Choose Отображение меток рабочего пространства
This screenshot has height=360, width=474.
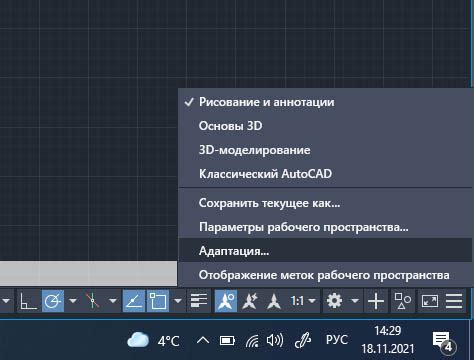(x=325, y=275)
